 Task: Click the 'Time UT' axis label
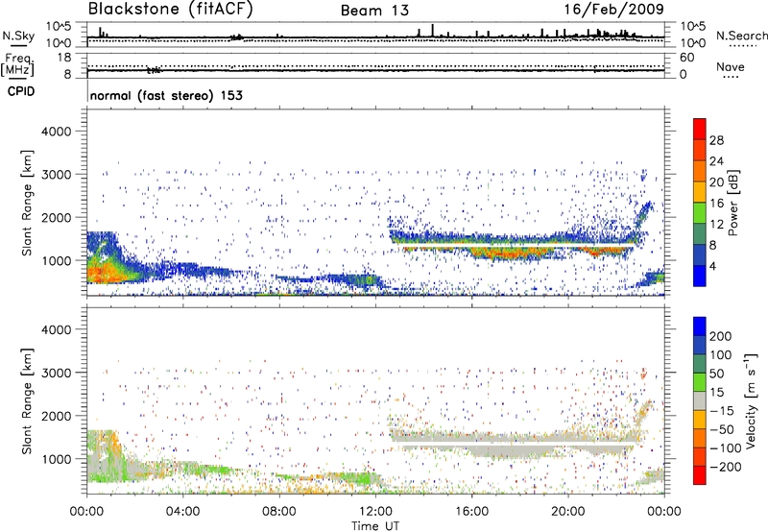pos(375,526)
